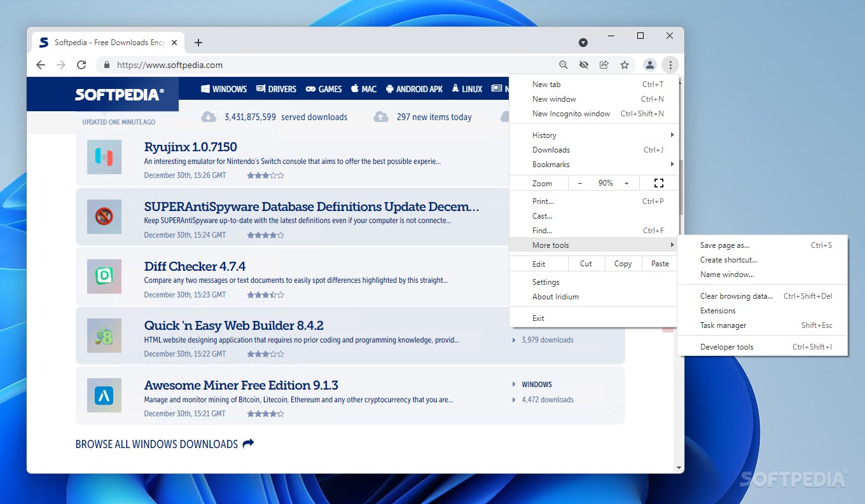Open the zoom magnifier icon in address bar

[x=564, y=65]
